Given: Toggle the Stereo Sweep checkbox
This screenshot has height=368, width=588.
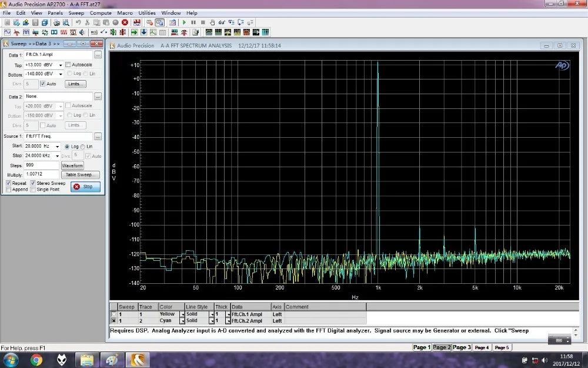Looking at the screenshot, I should [33, 183].
